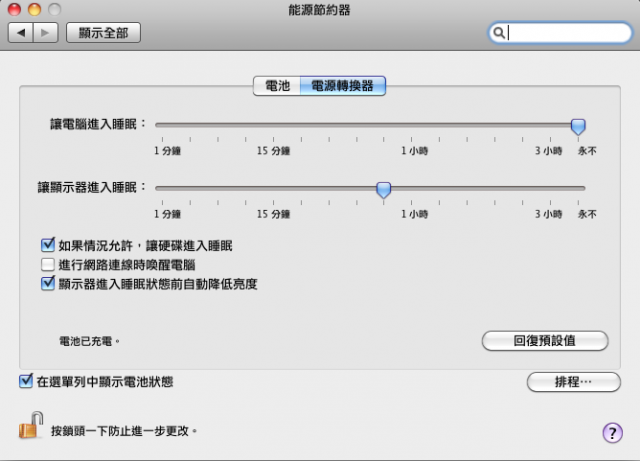Viewport: 640px width, 461px height.
Task: Go forward with the right arrow button
Action: click(46, 33)
